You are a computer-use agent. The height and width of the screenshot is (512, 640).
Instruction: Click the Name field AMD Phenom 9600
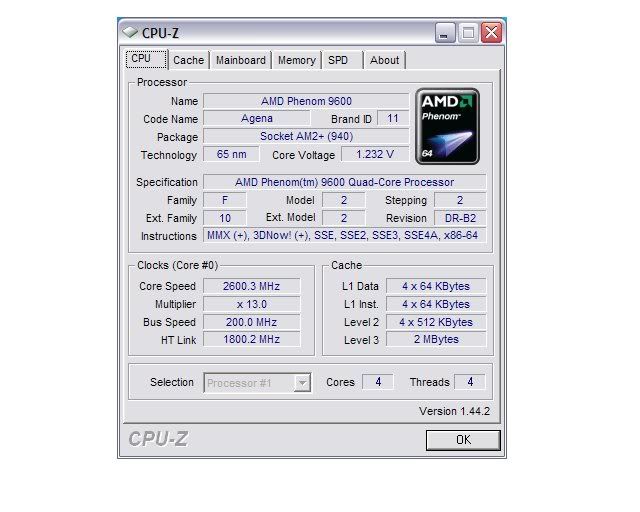coord(306,101)
